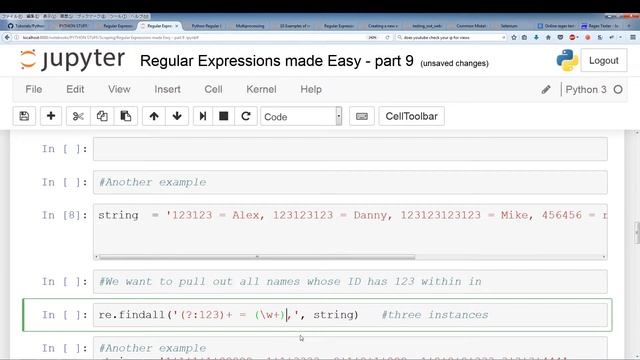Image resolution: width=640 pixels, height=360 pixels.
Task: Click the 'In [8]:' prompt label
Action: click(64, 215)
